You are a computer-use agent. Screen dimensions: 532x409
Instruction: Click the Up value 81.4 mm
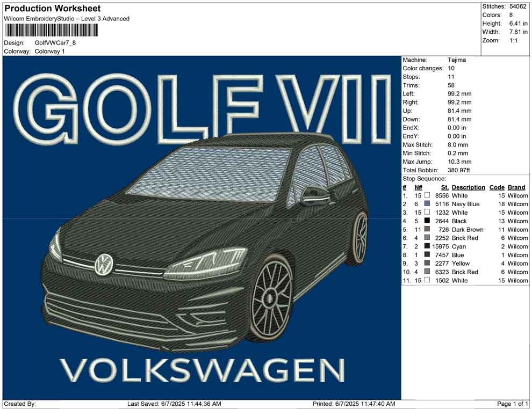459,111
